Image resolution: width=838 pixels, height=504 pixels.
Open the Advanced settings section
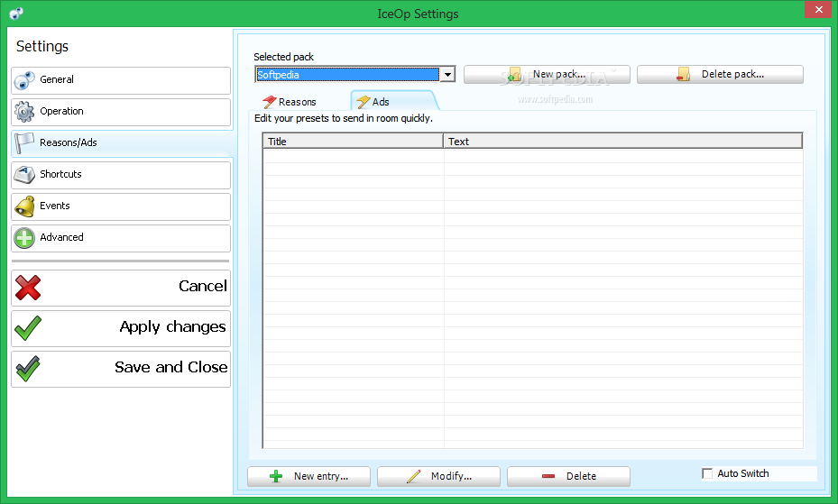pos(121,238)
